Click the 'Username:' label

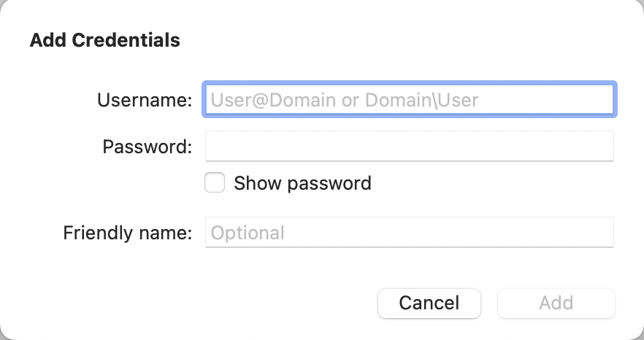145,100
